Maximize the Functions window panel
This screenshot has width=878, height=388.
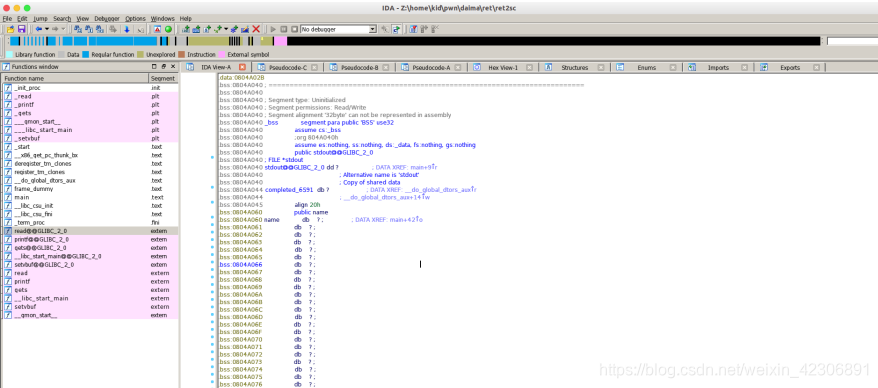[x=154, y=67]
